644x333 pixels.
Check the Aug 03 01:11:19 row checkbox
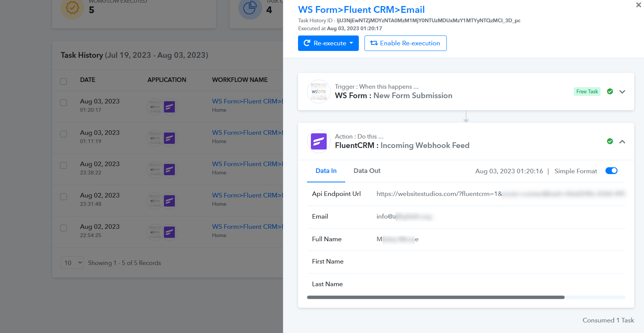[63, 134]
